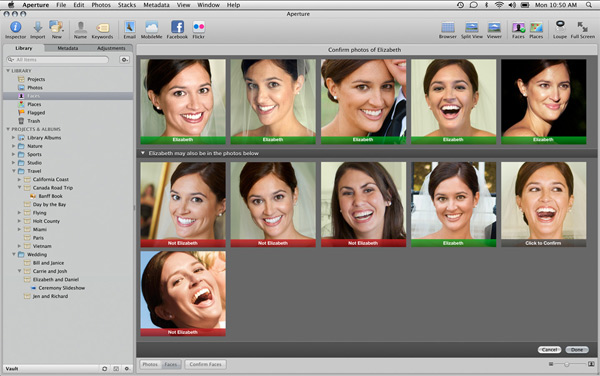Share via the Facebook icon

pyautogui.click(x=177, y=27)
